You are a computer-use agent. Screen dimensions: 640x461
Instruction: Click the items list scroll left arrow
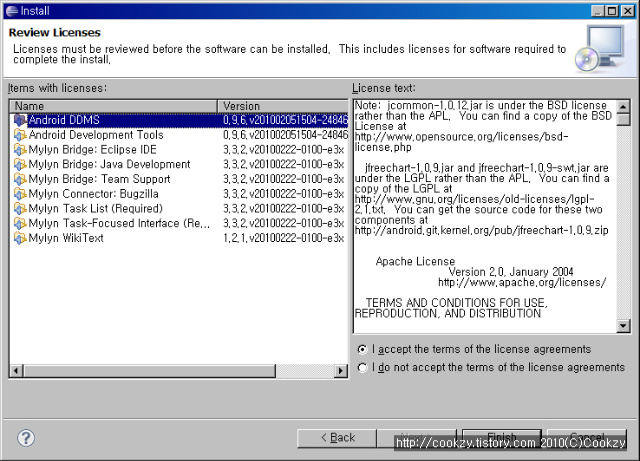click(x=16, y=371)
